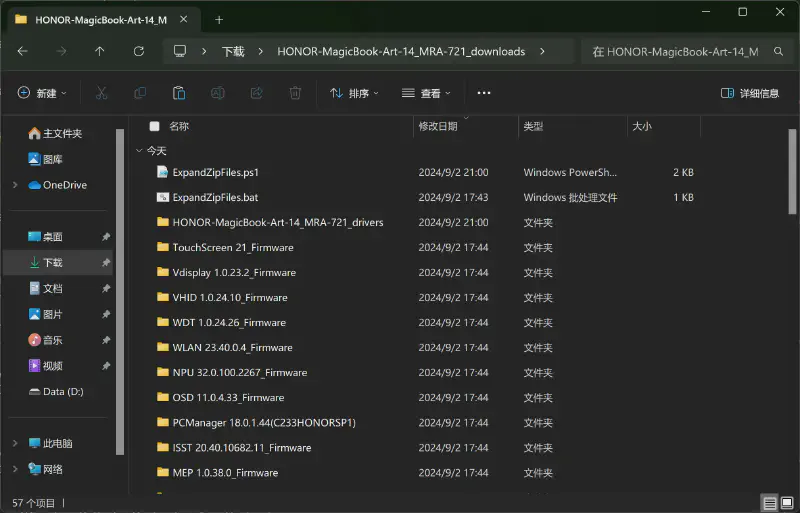The height and width of the screenshot is (513, 800).
Task: Click the Cut scissors icon in toolbar
Action: pyautogui.click(x=101, y=93)
